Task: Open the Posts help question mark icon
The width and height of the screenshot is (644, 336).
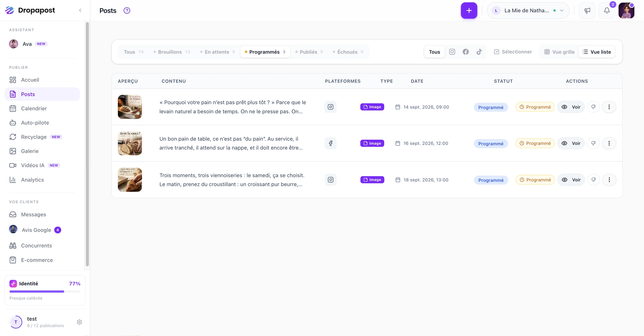Action: pyautogui.click(x=127, y=10)
